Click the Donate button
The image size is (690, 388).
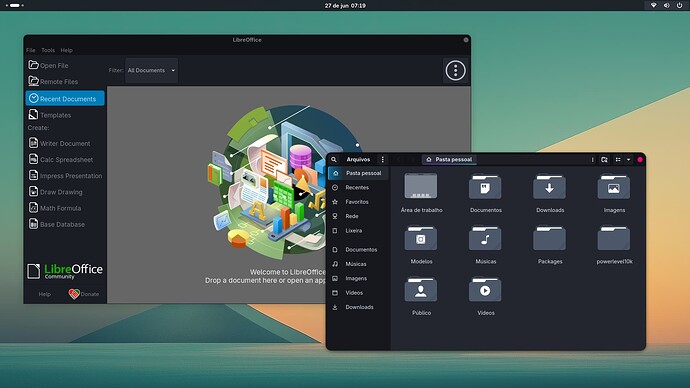click(x=84, y=293)
